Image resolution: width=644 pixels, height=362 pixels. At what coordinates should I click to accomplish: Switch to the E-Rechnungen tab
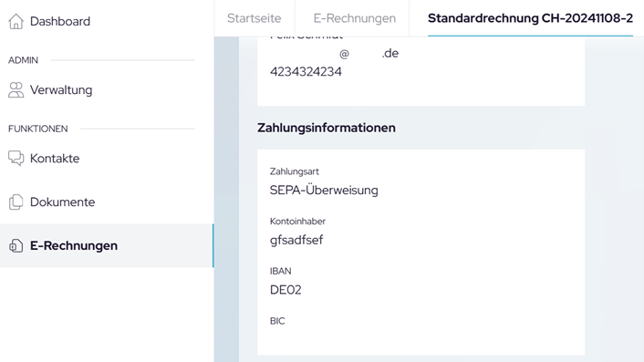[355, 18]
